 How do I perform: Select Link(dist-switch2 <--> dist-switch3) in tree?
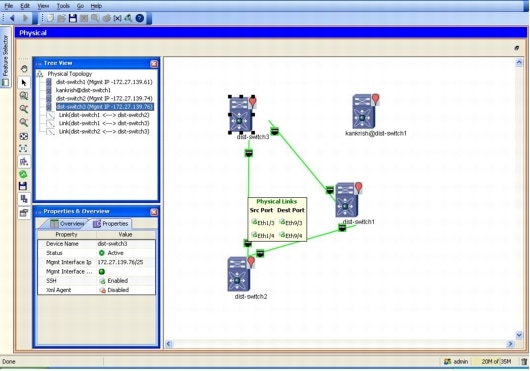tap(104, 131)
